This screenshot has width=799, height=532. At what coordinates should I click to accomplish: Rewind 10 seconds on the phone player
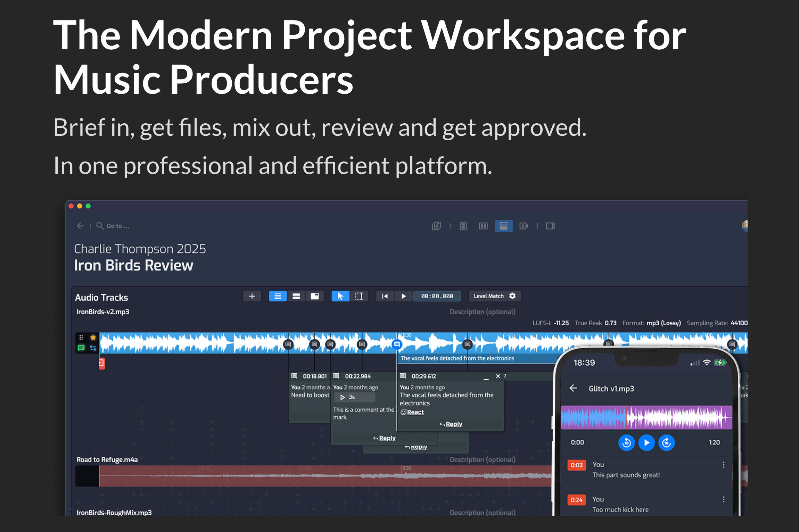(x=627, y=443)
